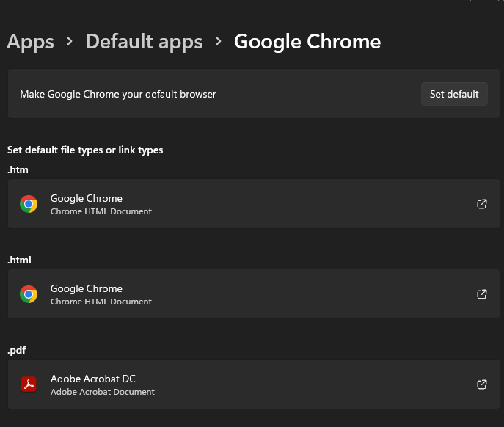Click the Adobe Acrobat icon for .pdf
This screenshot has height=427, width=504.
click(x=29, y=384)
